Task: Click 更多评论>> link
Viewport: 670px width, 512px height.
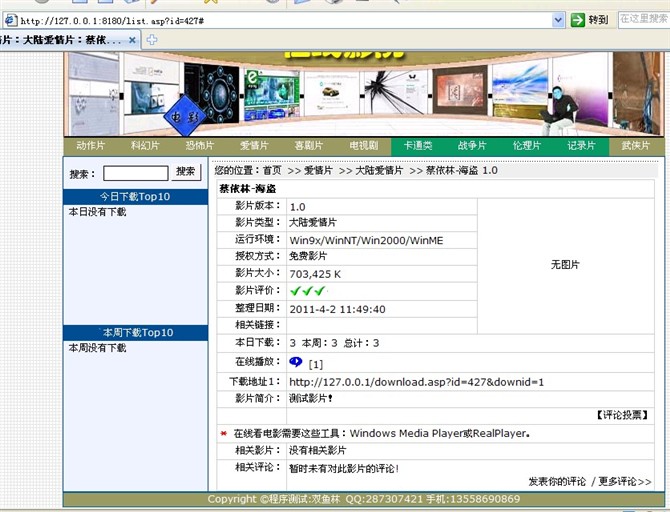Action: click(625, 481)
